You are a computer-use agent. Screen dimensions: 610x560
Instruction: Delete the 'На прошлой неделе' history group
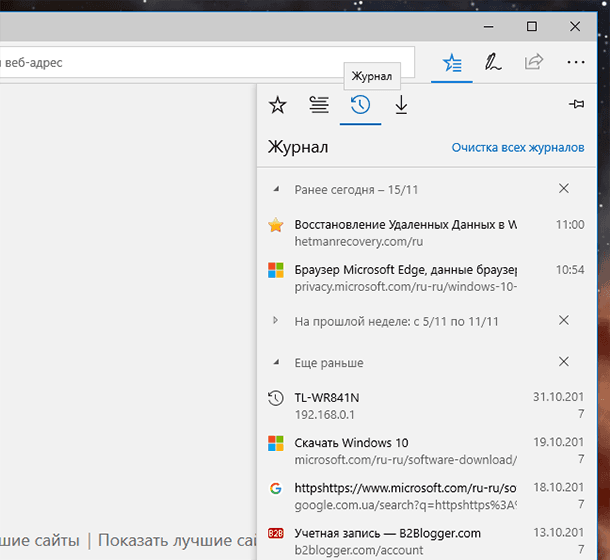[x=564, y=320]
